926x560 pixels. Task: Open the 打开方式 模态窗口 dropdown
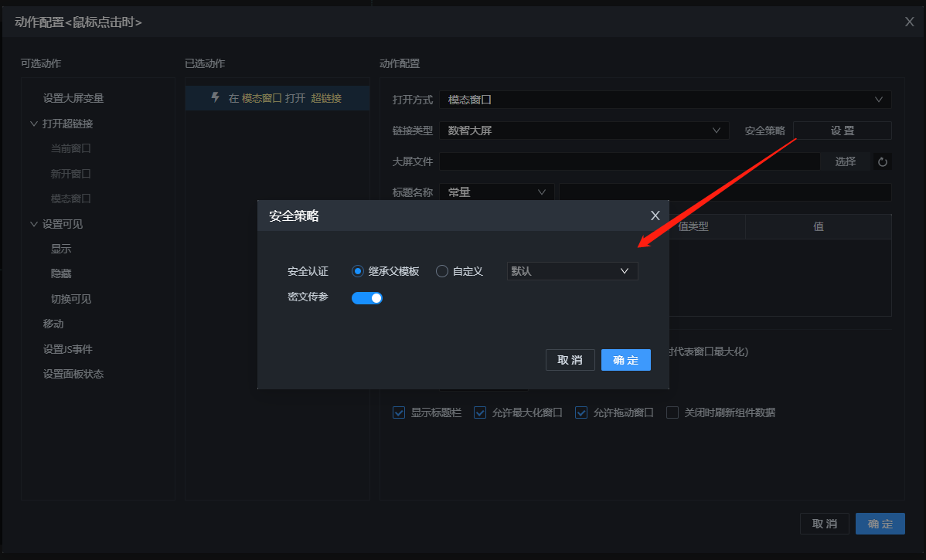(x=665, y=100)
